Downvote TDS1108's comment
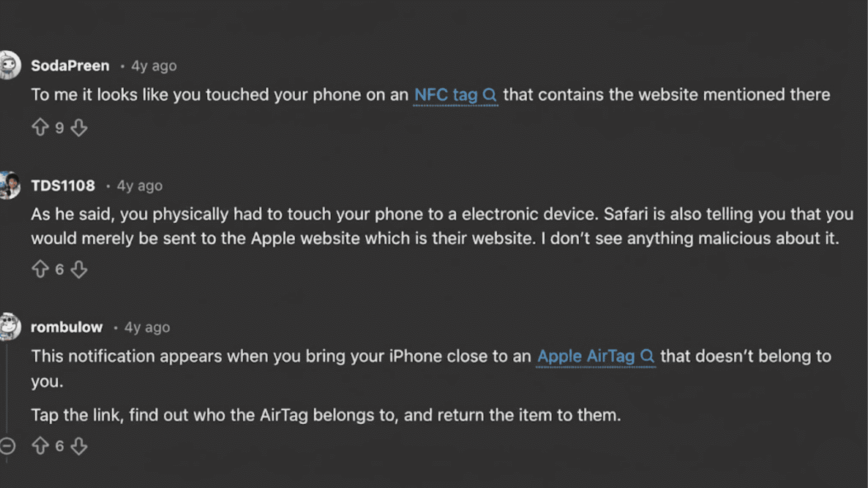 (x=80, y=270)
